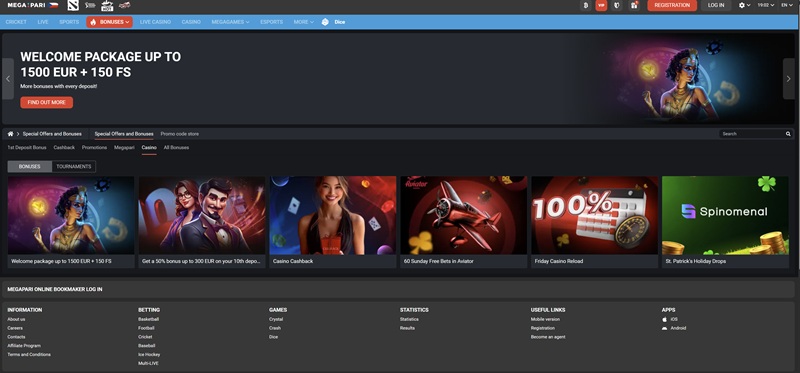800x373 pixels.
Task: Expand the MEGAGAMES menu
Action: pyautogui.click(x=231, y=22)
